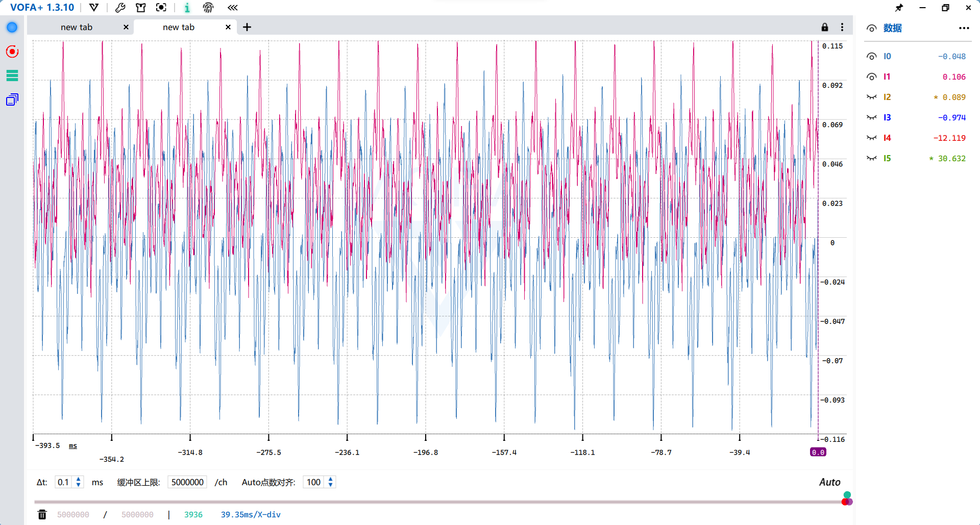This screenshot has width=980, height=525.
Task: Select the I2 channel label
Action: pos(887,97)
